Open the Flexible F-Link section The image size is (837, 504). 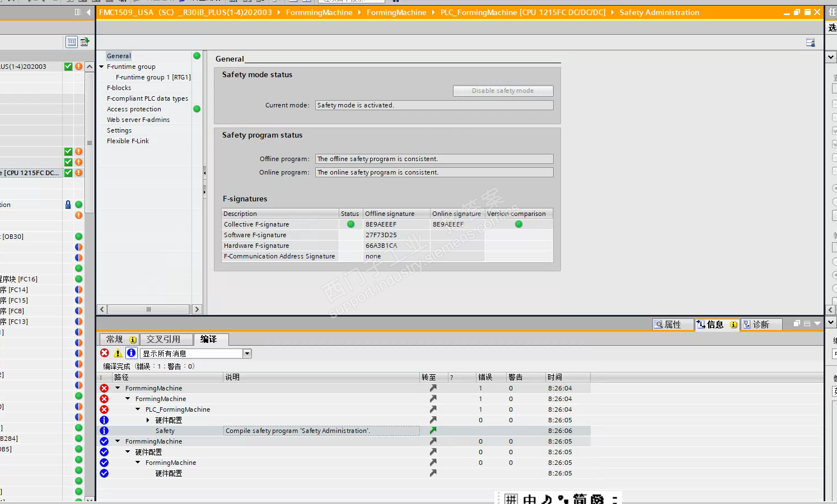click(128, 141)
